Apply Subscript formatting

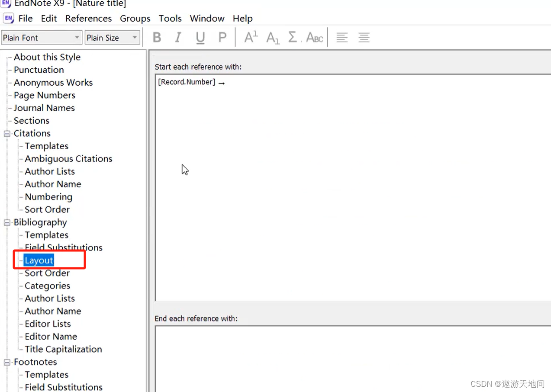point(273,38)
